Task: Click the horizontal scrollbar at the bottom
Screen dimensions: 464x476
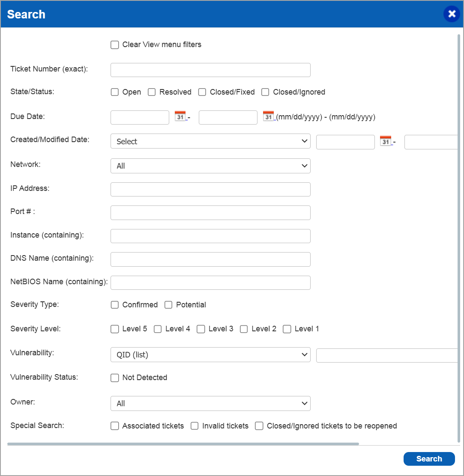Action: (x=183, y=444)
